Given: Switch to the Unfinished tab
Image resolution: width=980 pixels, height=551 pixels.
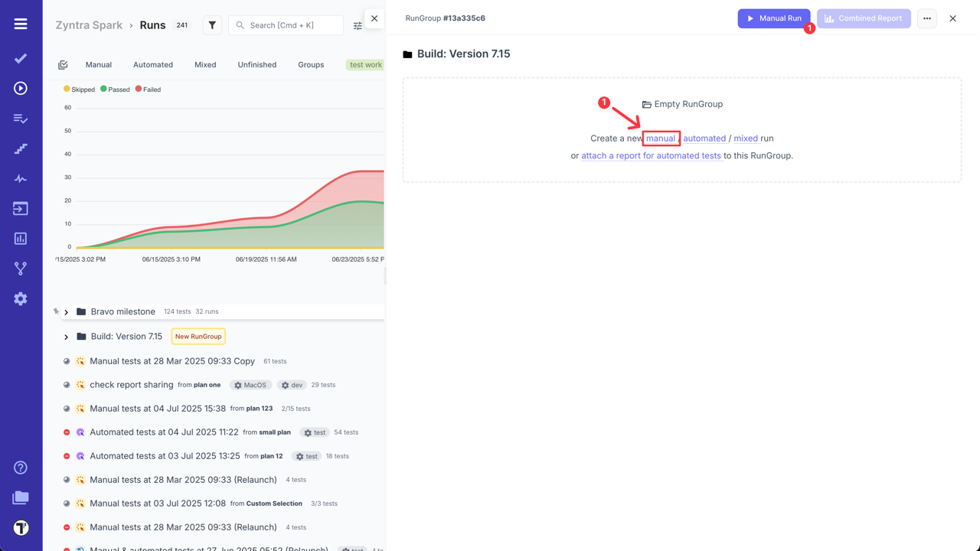Looking at the screenshot, I should (x=256, y=65).
